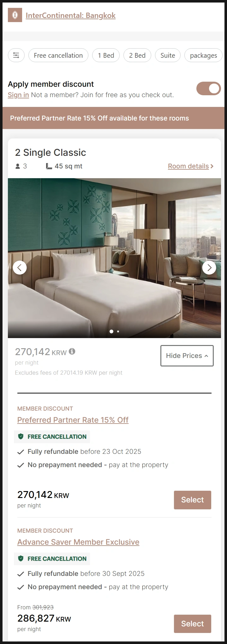Click the guest capacity person icon
This screenshot has height=644, width=227.
click(18, 166)
